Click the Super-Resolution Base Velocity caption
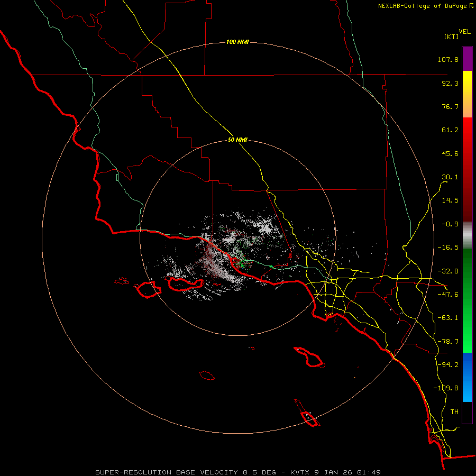Screen dimensions: 476x476 click(237, 472)
